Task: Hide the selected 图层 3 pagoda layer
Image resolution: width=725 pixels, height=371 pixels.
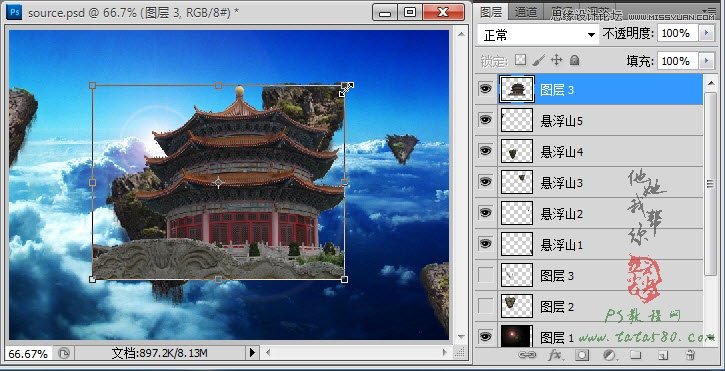Action: pos(485,89)
